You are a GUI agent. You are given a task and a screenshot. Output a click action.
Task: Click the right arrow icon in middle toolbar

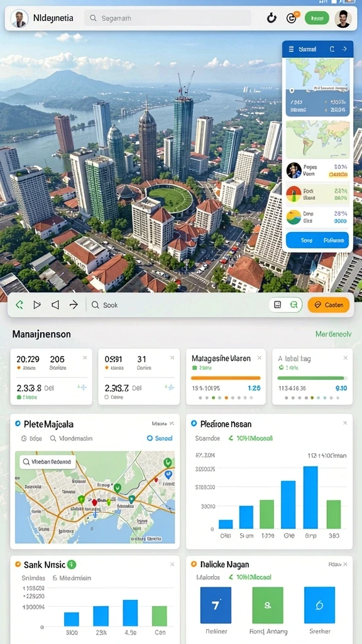pos(74,305)
